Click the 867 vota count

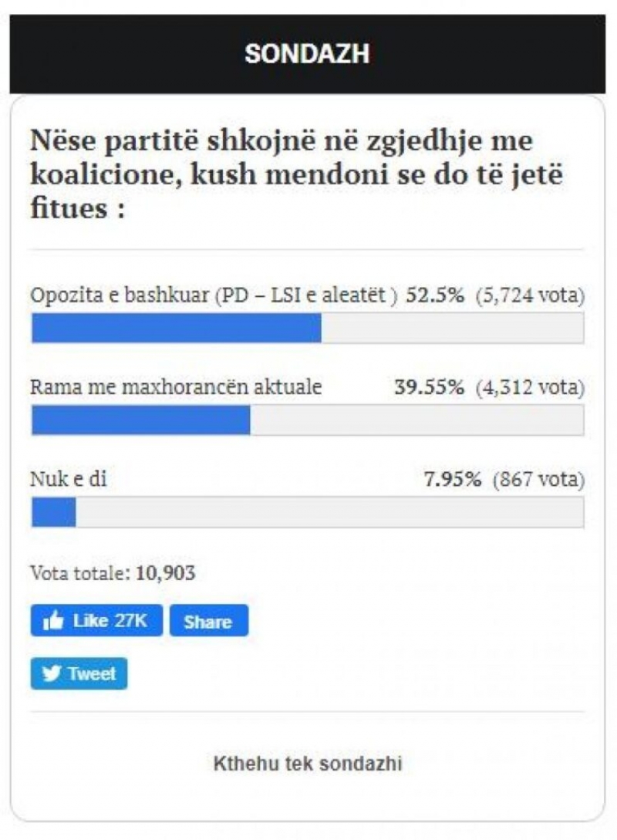click(x=539, y=479)
